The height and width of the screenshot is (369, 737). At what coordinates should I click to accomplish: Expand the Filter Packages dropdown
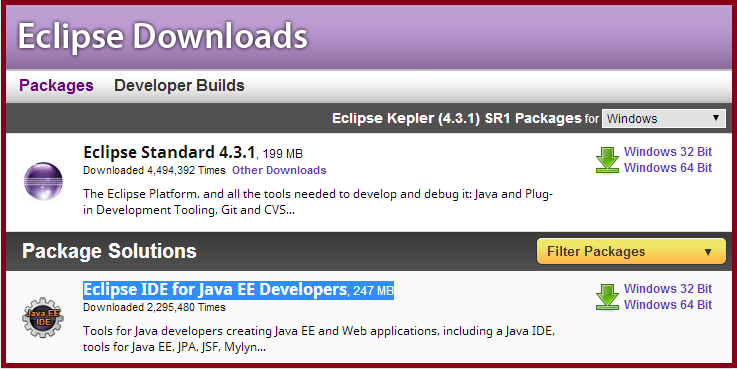631,251
